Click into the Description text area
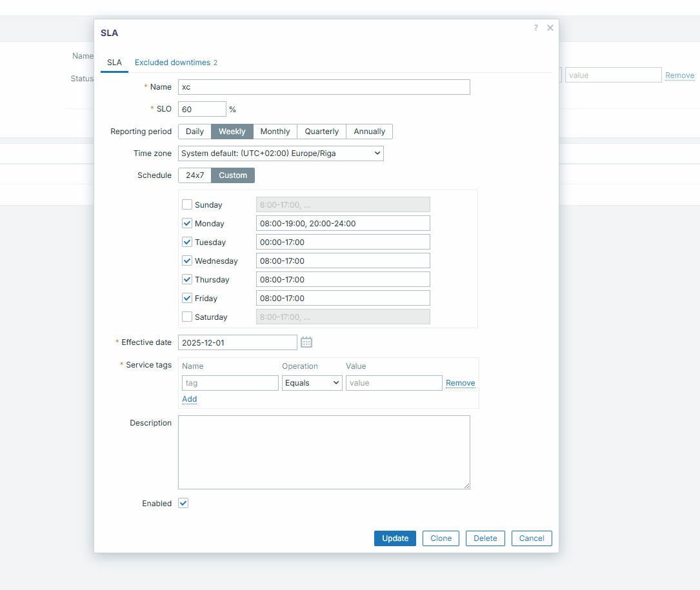Image resolution: width=700 pixels, height=590 pixels. [x=324, y=452]
